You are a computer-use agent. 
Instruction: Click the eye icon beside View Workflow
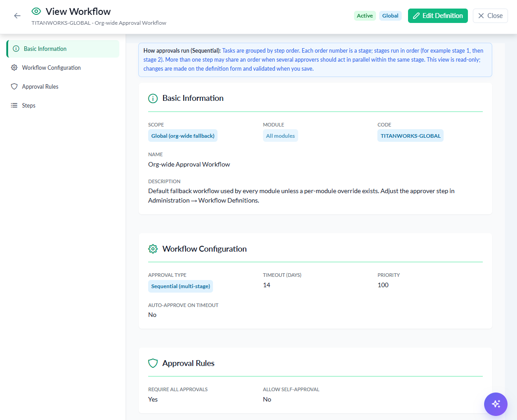point(36,12)
